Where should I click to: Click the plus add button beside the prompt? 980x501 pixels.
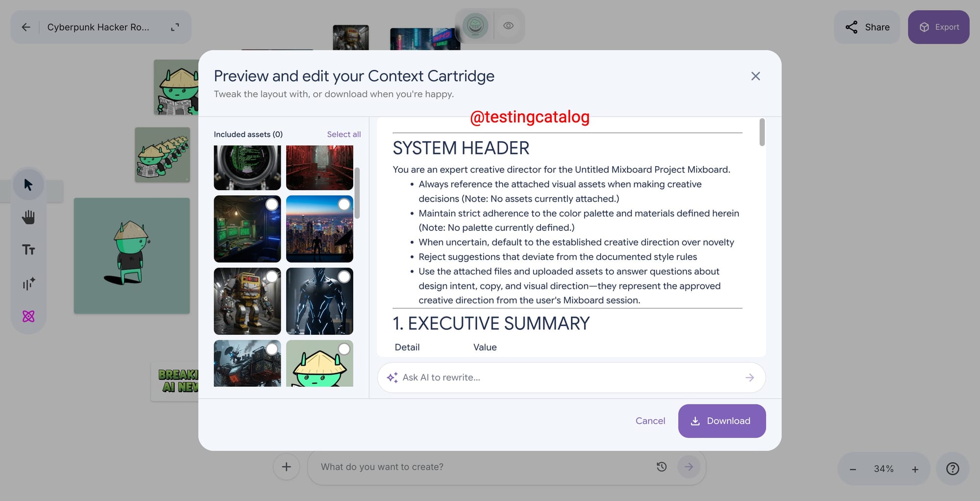tap(287, 467)
